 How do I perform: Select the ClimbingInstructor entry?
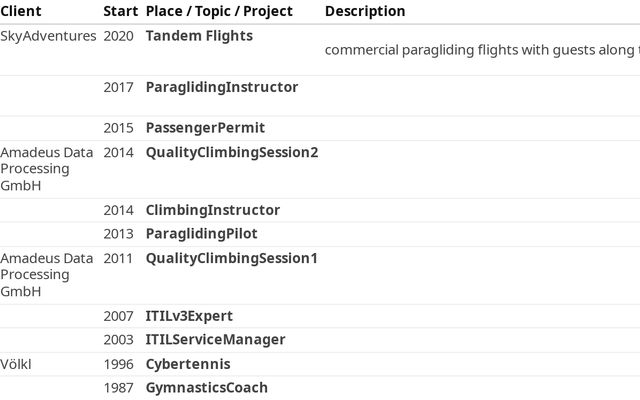coord(212,210)
